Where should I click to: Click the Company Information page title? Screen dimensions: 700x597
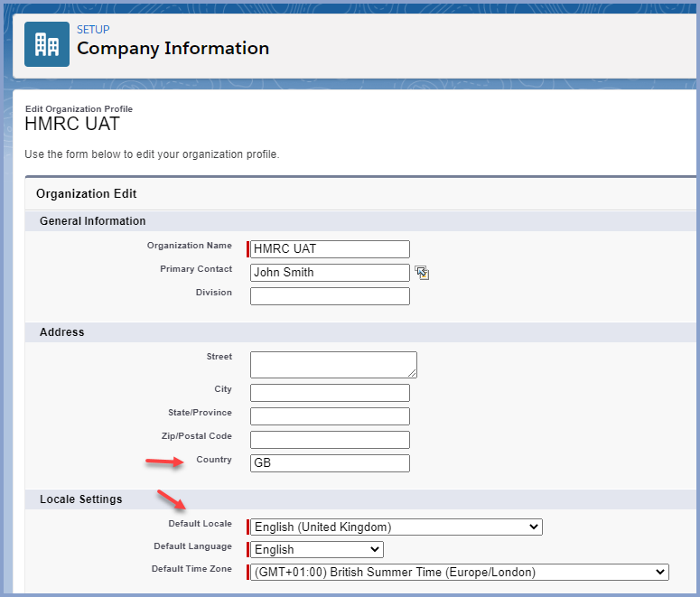click(x=173, y=48)
